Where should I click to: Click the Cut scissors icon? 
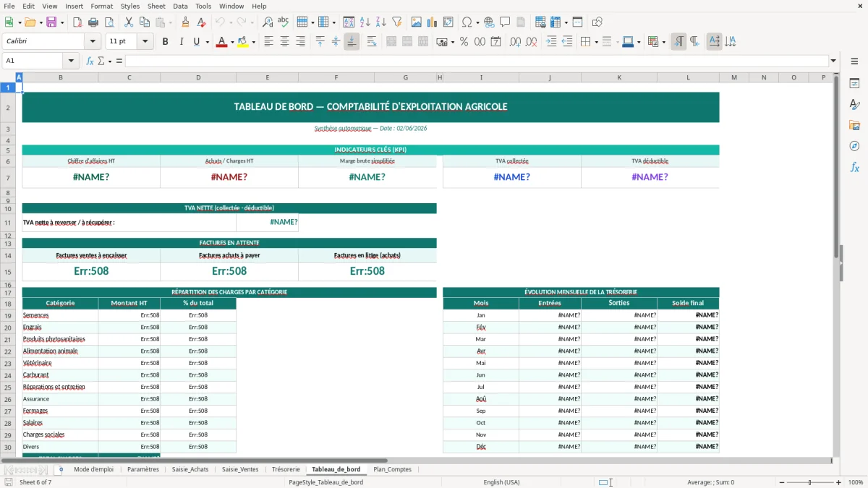click(128, 22)
